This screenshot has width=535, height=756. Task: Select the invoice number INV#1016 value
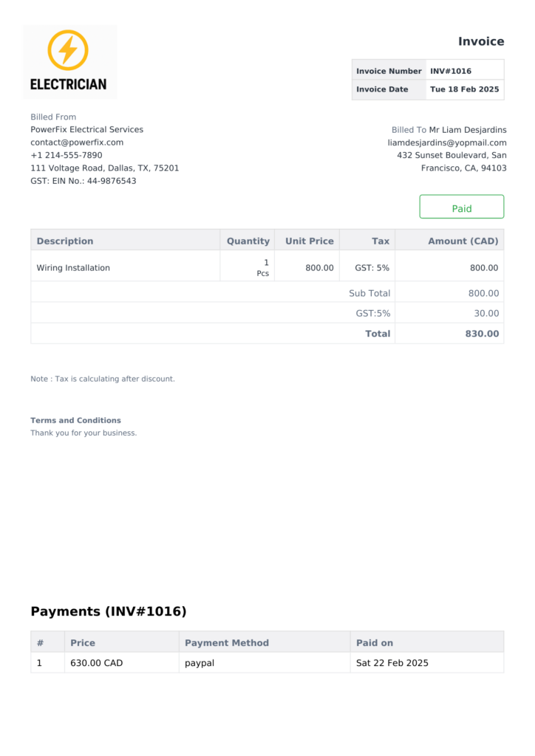451,71
